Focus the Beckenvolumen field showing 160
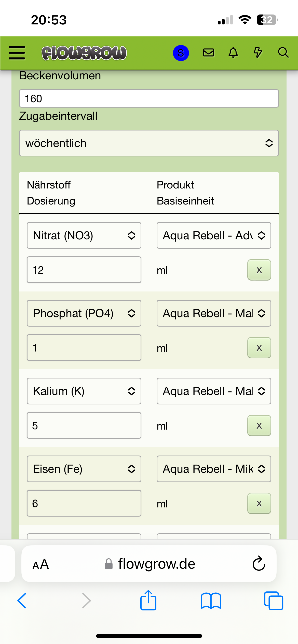 click(x=149, y=98)
